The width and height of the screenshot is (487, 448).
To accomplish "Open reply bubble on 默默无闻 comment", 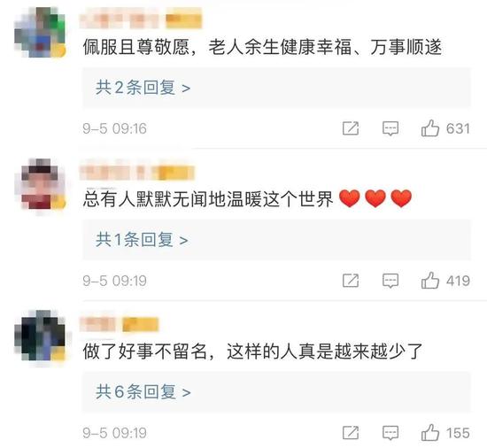I will tap(390, 281).
